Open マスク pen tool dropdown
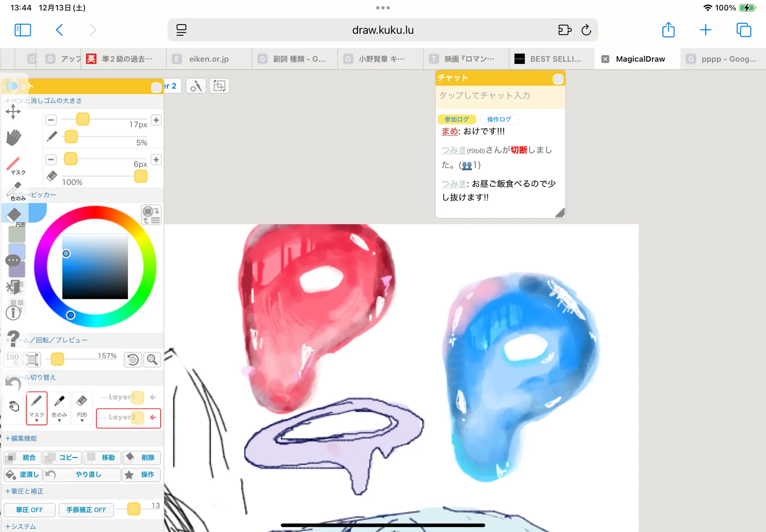This screenshot has height=532, width=766. 36,408
